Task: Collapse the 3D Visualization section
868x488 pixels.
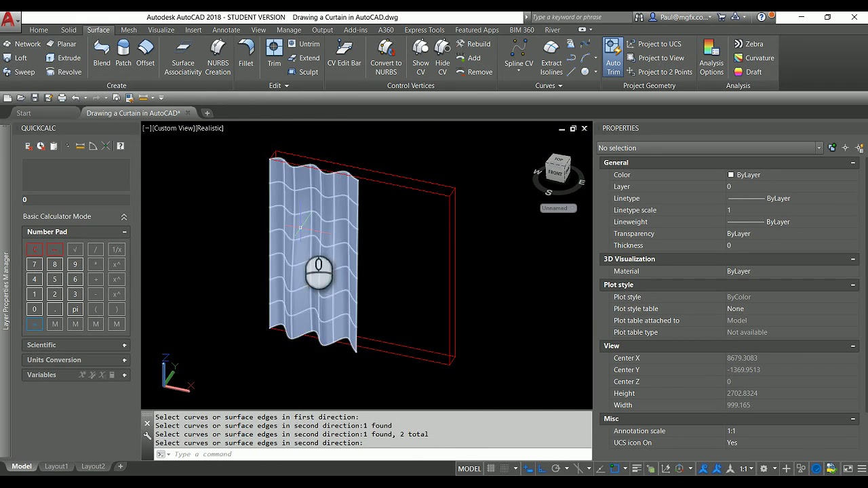Action: (x=853, y=259)
